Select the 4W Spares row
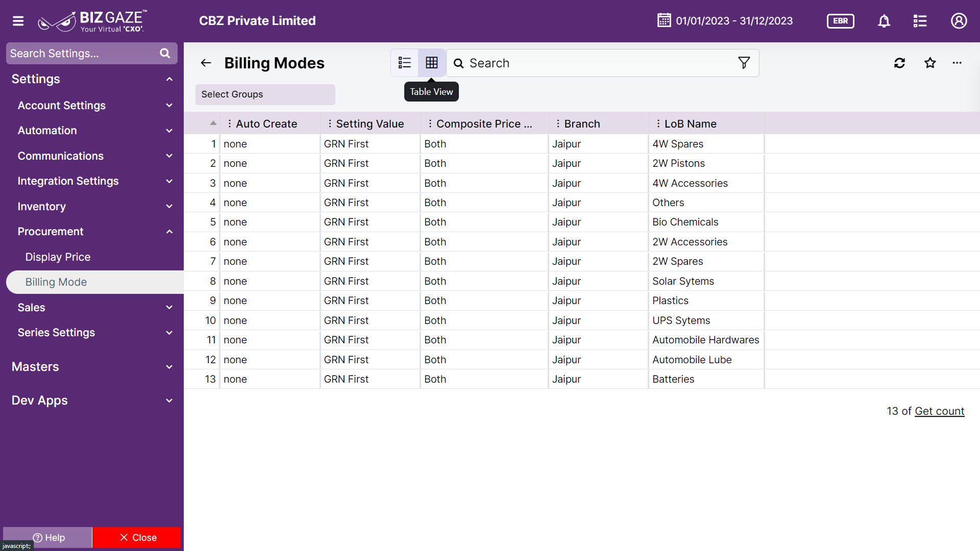 click(x=582, y=144)
